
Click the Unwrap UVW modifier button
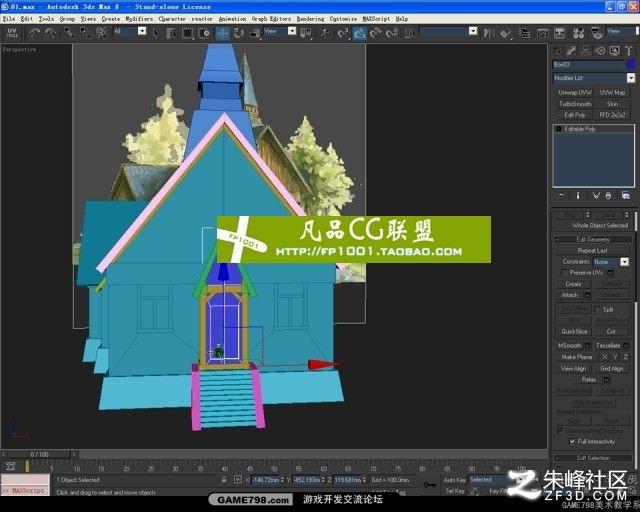(575, 93)
